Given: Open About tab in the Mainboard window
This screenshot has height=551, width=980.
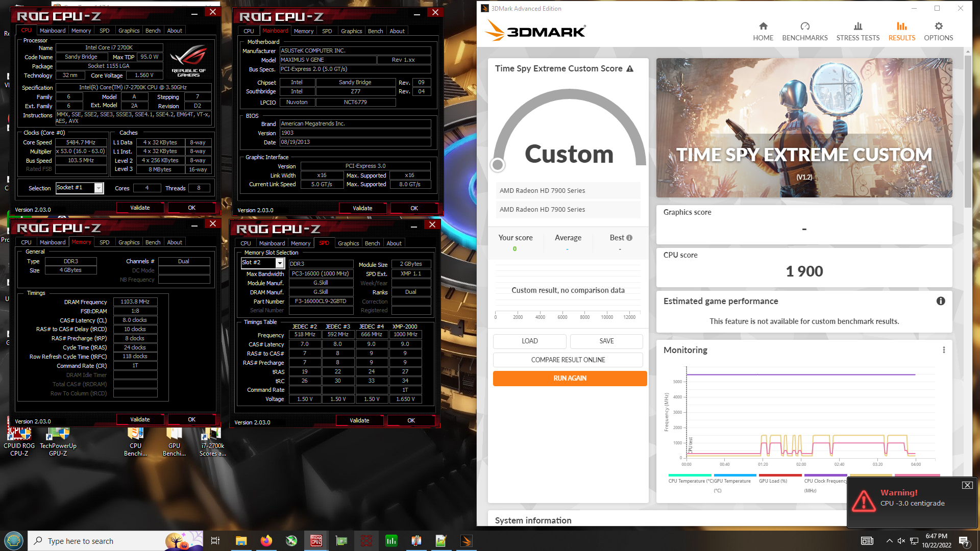Looking at the screenshot, I should 397,31.
